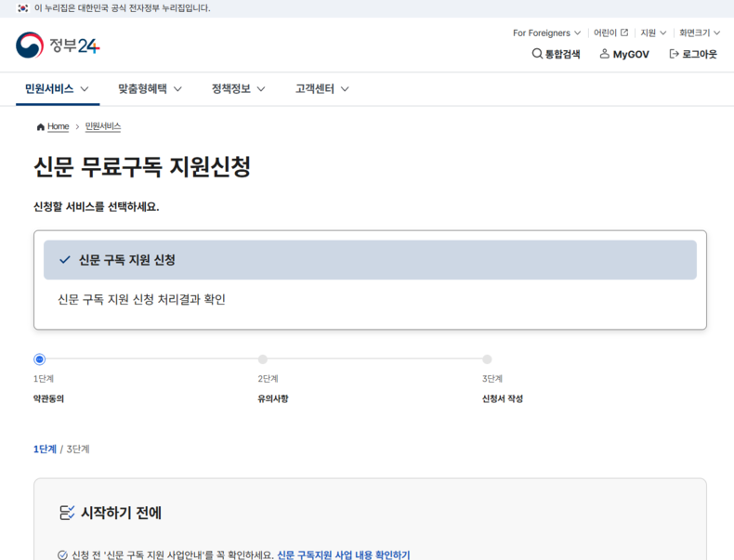Open 통합검색 magnifier search
Viewport: 734px width, 560px height.
[x=537, y=54]
